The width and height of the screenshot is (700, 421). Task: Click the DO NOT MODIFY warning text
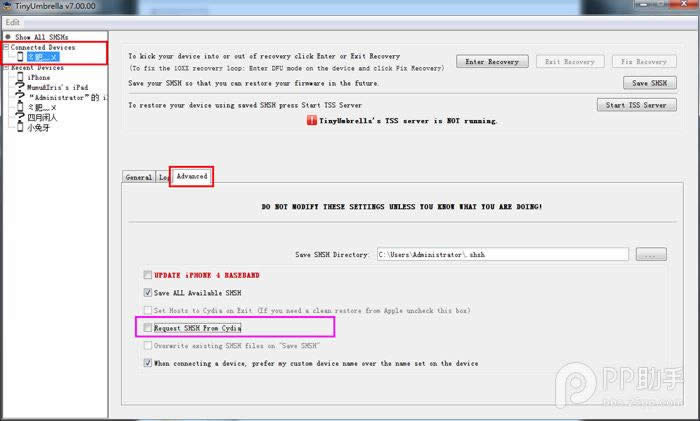tap(402, 207)
